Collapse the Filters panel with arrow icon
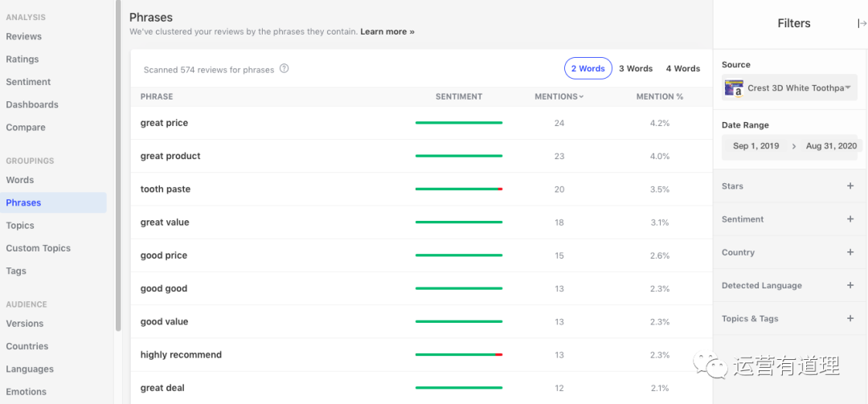The height and width of the screenshot is (404, 868). (862, 23)
